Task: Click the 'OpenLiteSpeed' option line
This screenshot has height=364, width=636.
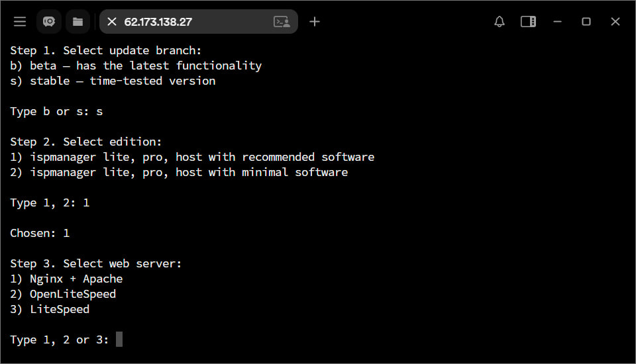Action: [x=63, y=294]
